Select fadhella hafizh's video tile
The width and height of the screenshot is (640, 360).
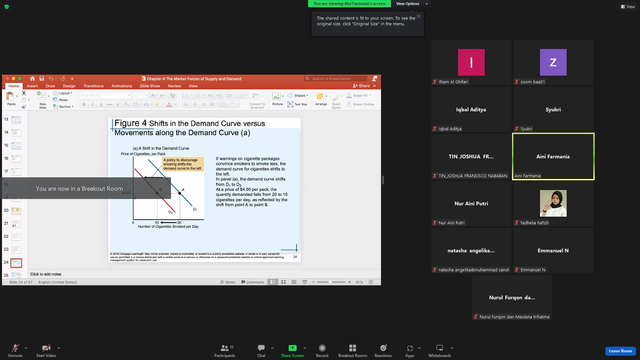click(x=553, y=204)
